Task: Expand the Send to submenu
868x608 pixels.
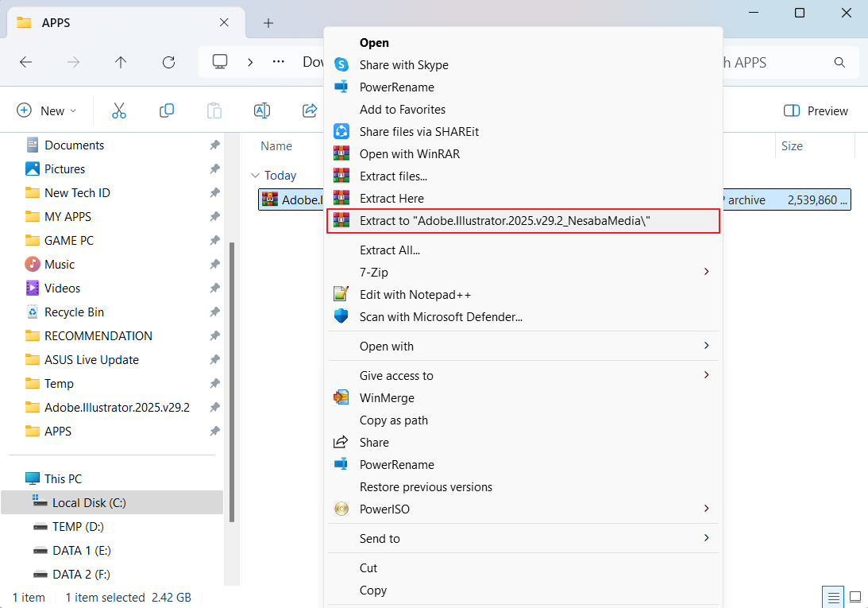Action: (x=706, y=538)
